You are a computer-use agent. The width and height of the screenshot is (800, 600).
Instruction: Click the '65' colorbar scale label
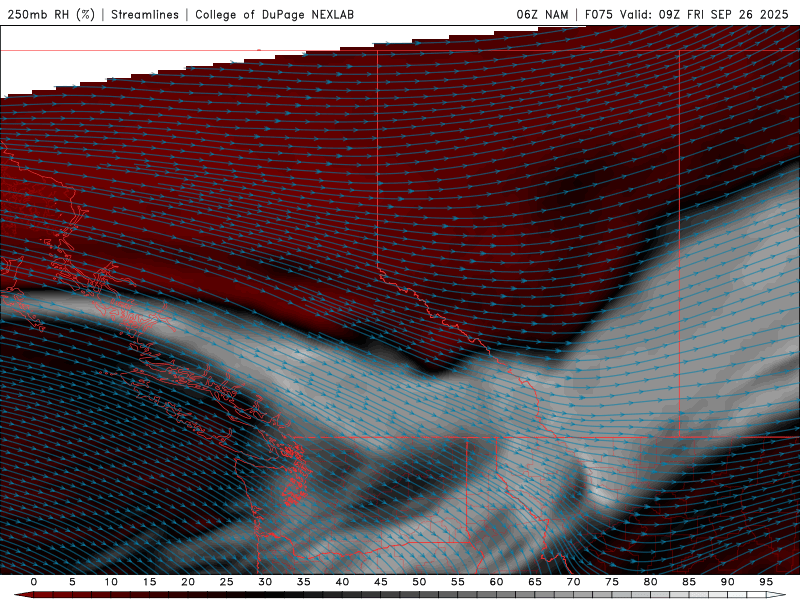click(x=535, y=582)
